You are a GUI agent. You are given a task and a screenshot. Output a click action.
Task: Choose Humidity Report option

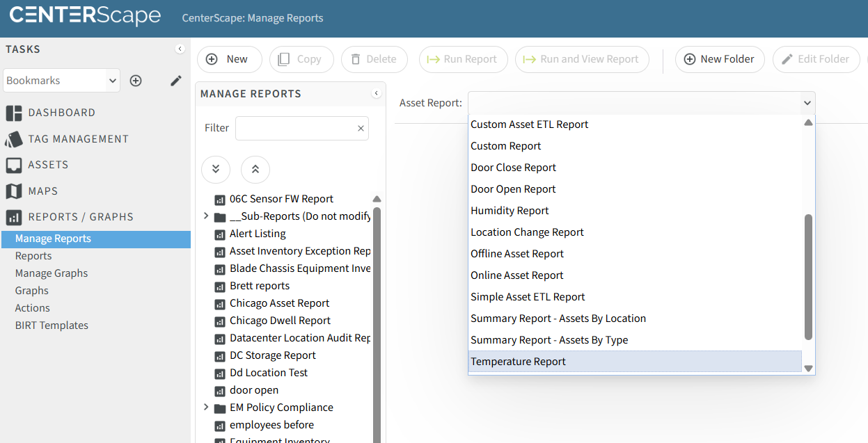635,211
